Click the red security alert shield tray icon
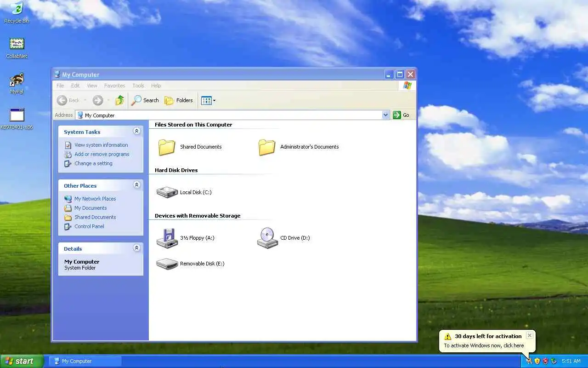588x368 pixels. click(545, 361)
